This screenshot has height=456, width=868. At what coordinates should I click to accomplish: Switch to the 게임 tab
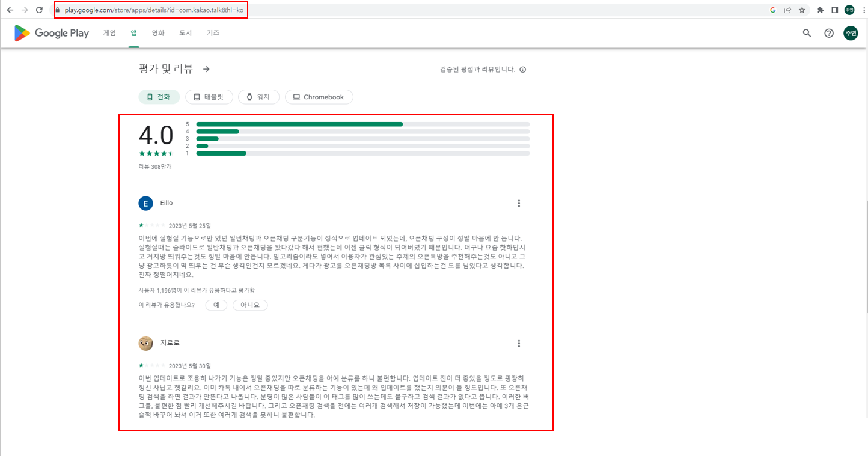tap(109, 33)
